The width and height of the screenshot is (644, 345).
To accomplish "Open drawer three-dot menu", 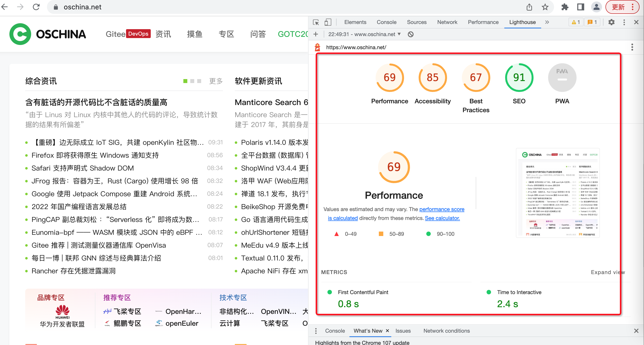I will (x=316, y=331).
